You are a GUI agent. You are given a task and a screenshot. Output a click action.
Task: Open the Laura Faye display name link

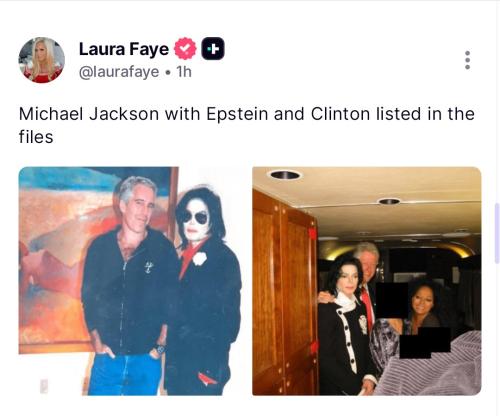[124, 49]
